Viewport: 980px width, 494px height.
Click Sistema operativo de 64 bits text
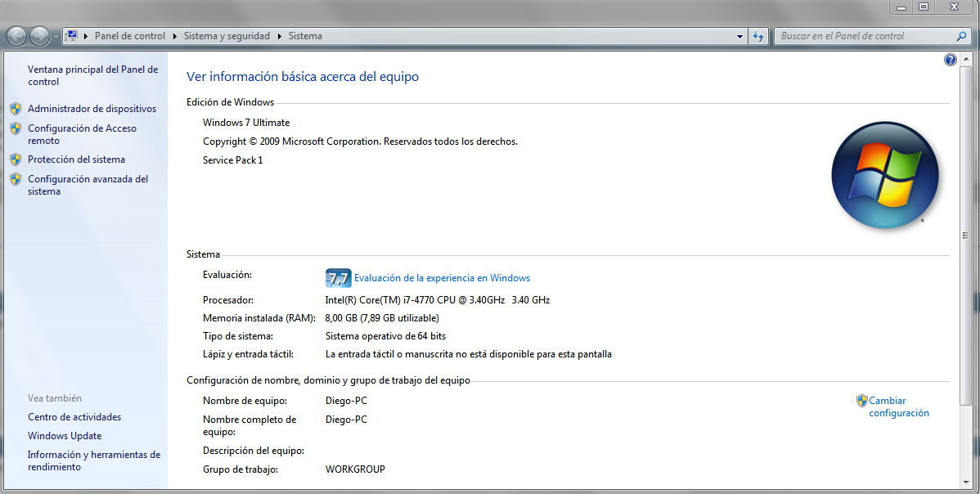(x=385, y=336)
